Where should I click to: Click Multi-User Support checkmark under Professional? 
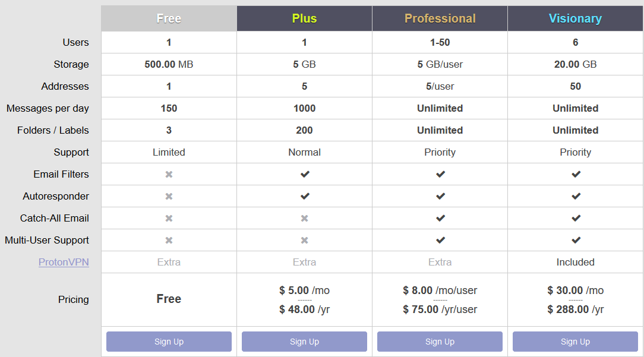tap(440, 240)
